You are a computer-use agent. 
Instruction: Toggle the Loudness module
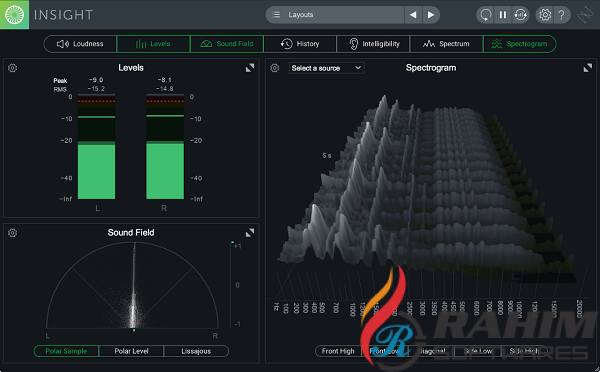coord(80,44)
